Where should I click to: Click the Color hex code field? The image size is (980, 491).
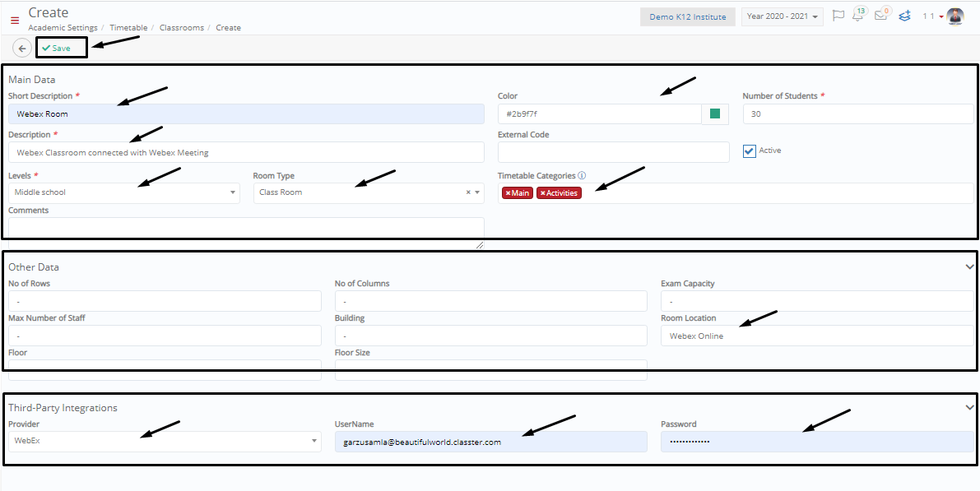tap(600, 114)
